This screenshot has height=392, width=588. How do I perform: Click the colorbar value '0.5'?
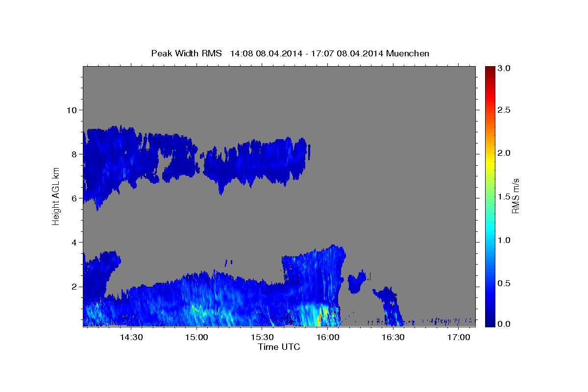[x=504, y=283]
